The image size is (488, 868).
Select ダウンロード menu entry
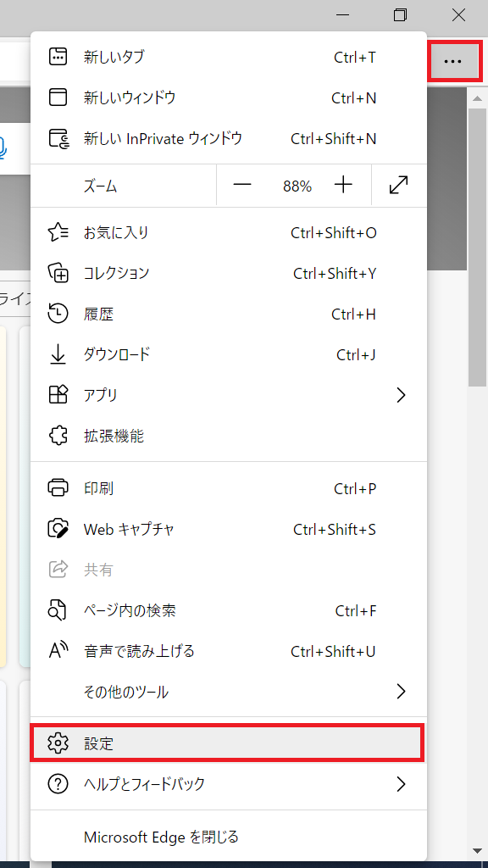point(229,355)
